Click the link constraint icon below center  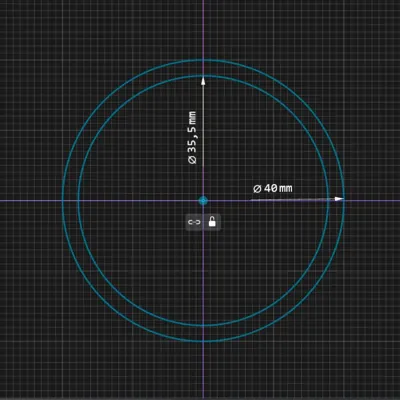[194, 222]
